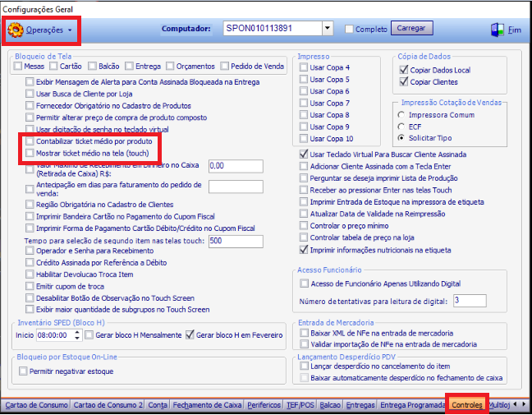The width and height of the screenshot is (532, 415).
Task: Open the Fechamento de Caixa tab
Action: coord(208,405)
